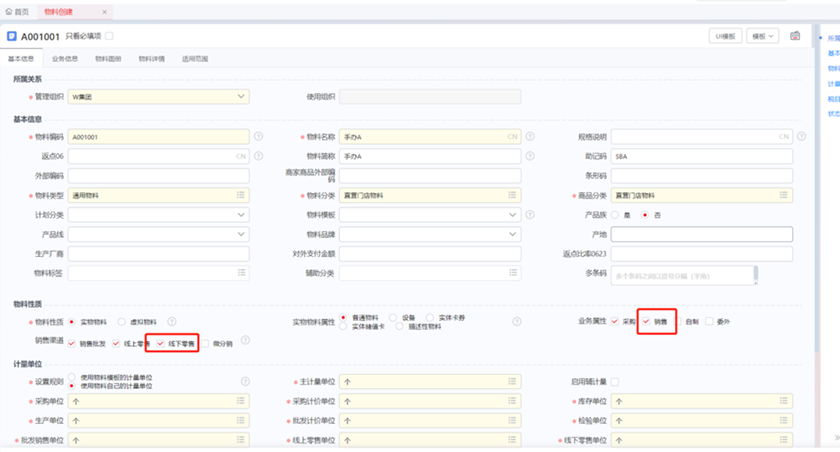Click the 产地 input field
840x452 pixels.
pyautogui.click(x=701, y=234)
